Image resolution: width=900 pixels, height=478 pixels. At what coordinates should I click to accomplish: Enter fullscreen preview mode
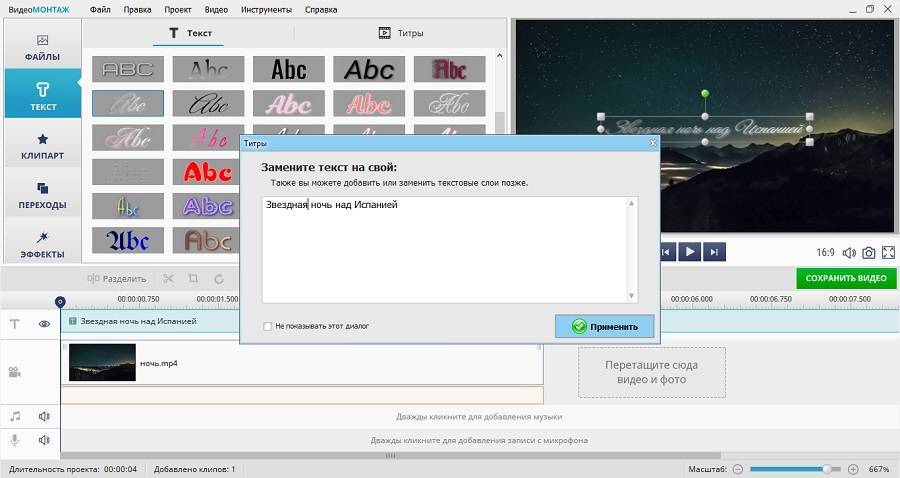coord(888,253)
